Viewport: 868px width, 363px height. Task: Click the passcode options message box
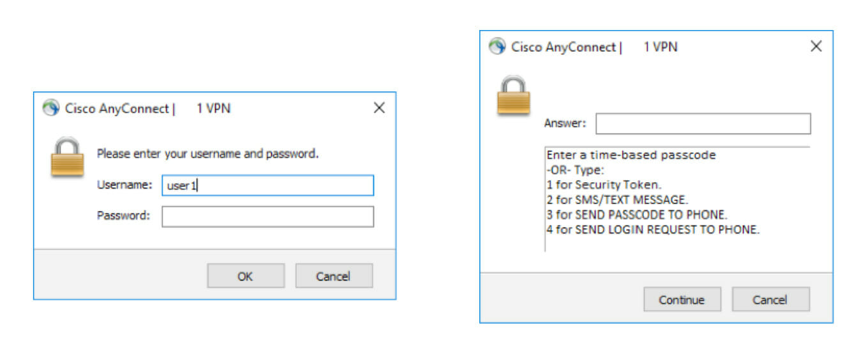pyautogui.click(x=677, y=199)
